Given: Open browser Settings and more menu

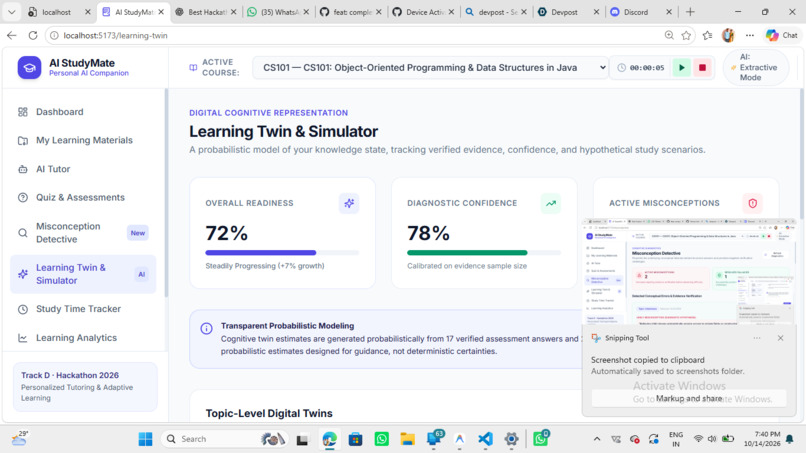Looking at the screenshot, I should coord(750,35).
